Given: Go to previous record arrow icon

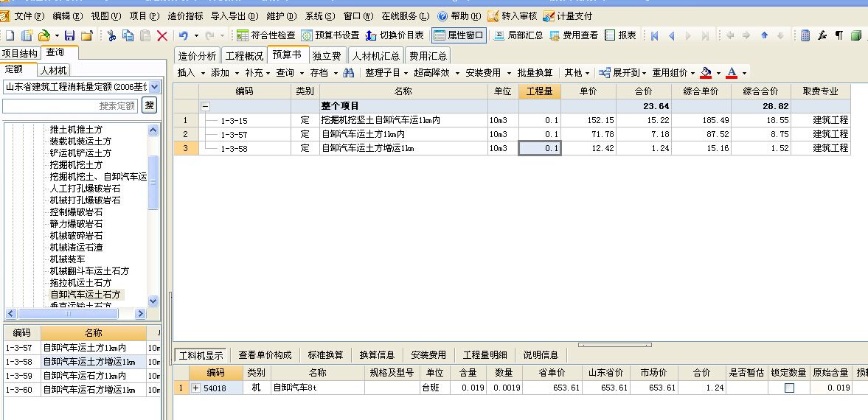Looking at the screenshot, I should [672, 36].
